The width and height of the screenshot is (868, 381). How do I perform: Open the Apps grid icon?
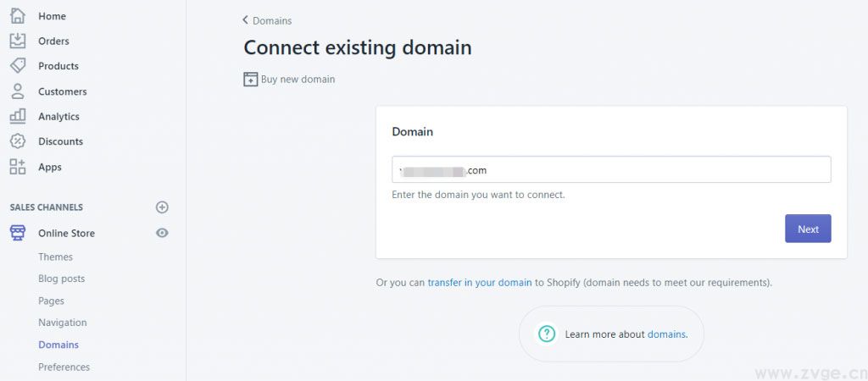18,167
